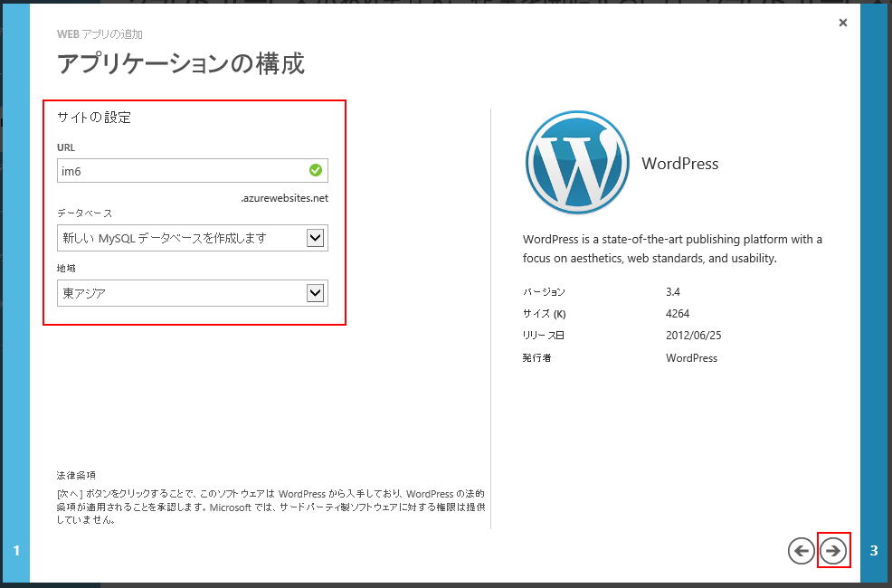892x588 pixels.
Task: Click the publisher value WordPress
Action: [x=692, y=357]
